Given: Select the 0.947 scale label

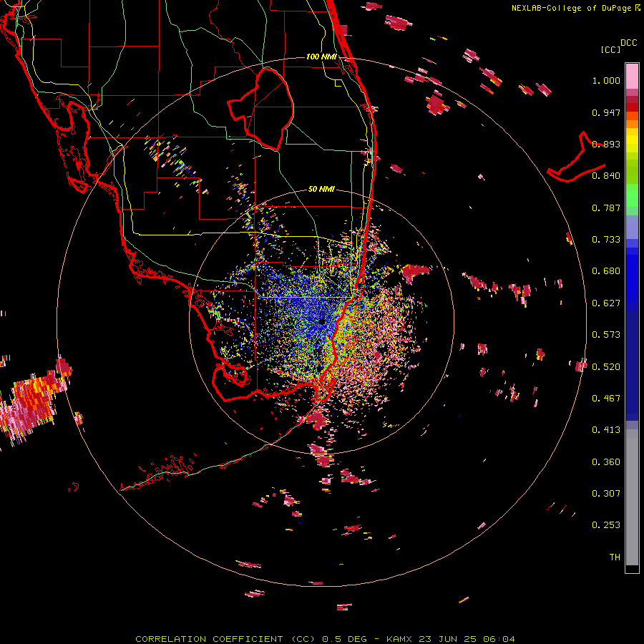Looking at the screenshot, I should pos(606,112).
